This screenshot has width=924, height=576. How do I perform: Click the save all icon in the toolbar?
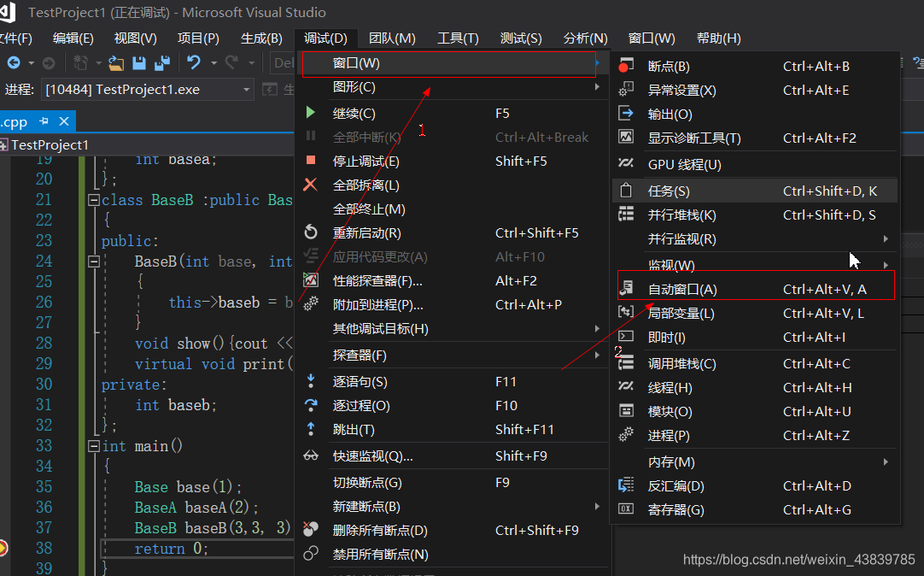(162, 63)
